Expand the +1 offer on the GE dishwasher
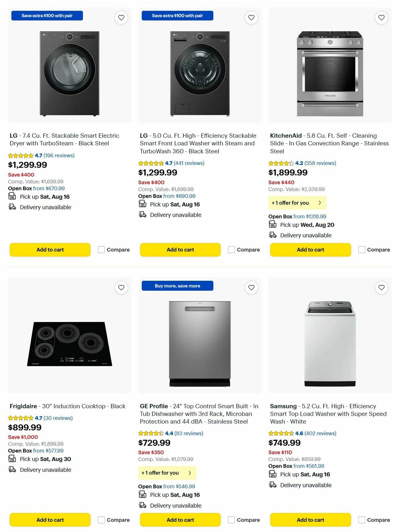 coord(167,473)
